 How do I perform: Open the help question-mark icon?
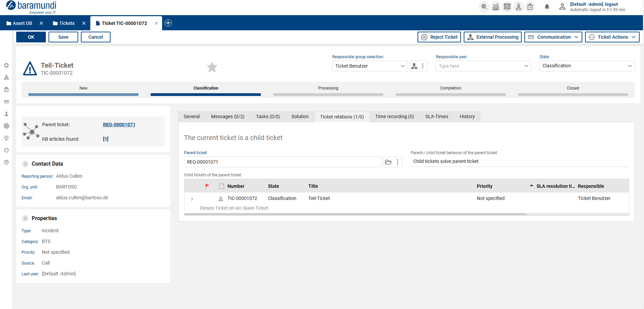[x=6, y=162]
